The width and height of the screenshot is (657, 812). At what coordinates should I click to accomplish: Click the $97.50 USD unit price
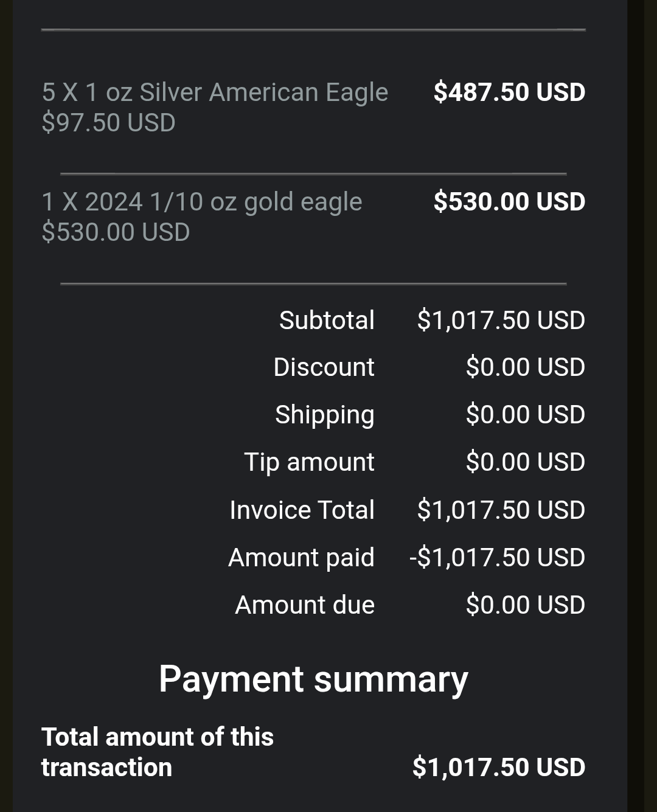click(108, 123)
